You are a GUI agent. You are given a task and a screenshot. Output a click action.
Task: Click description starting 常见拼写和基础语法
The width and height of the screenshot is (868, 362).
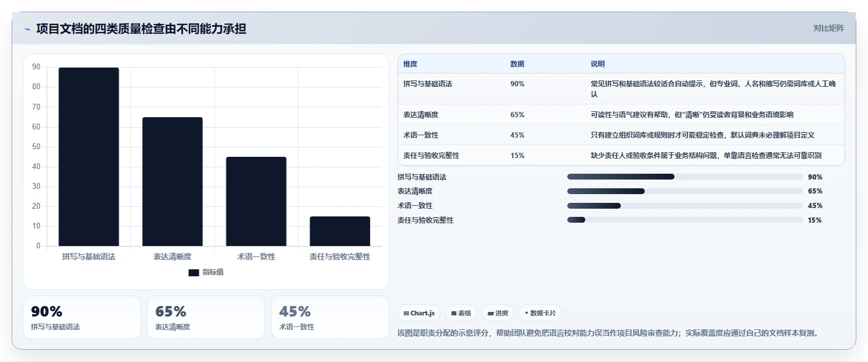714,89
